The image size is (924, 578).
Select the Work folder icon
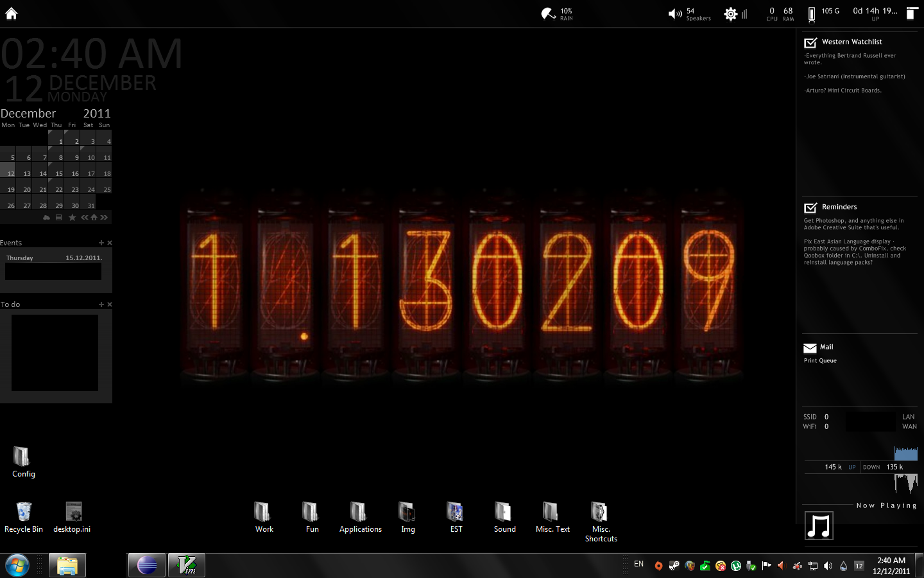pos(264,518)
